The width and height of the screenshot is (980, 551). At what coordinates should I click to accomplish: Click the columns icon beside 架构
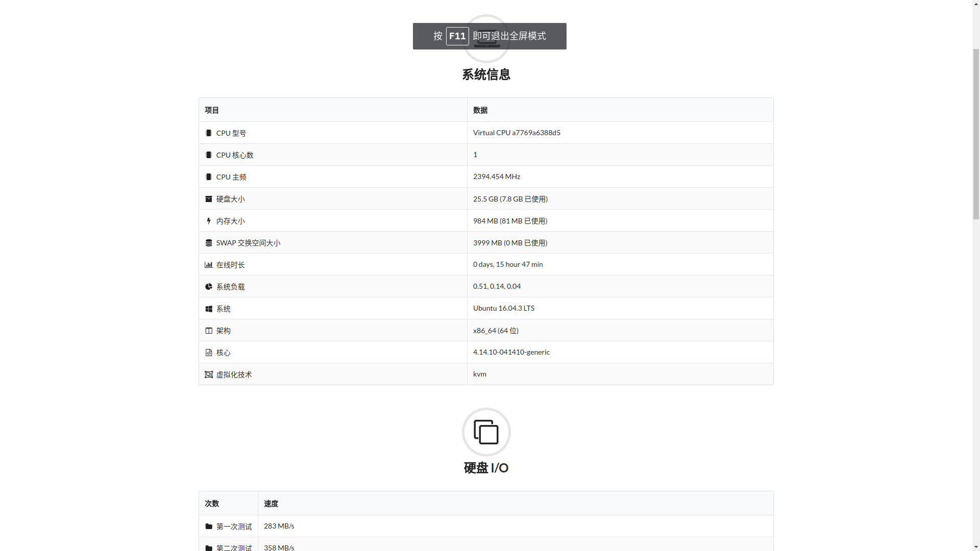click(208, 331)
